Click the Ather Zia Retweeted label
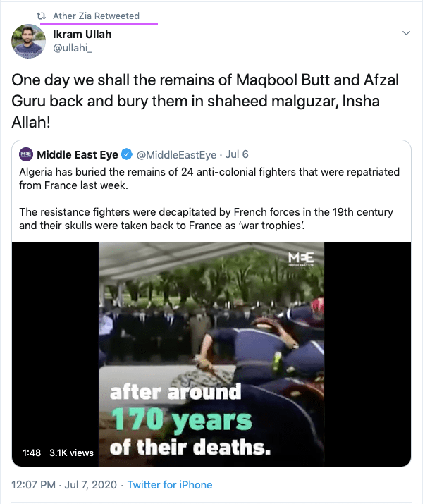The height and width of the screenshot is (504, 425). (96, 16)
